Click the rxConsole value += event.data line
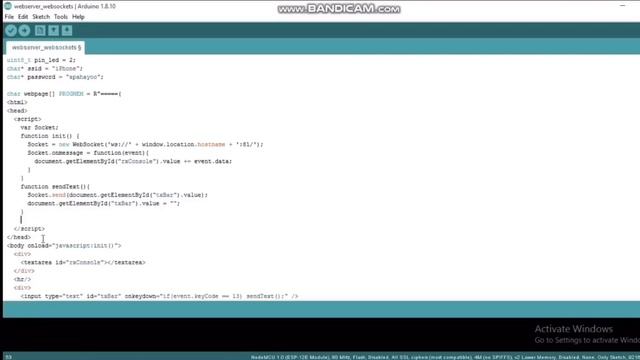The image size is (640, 360). pos(133,161)
